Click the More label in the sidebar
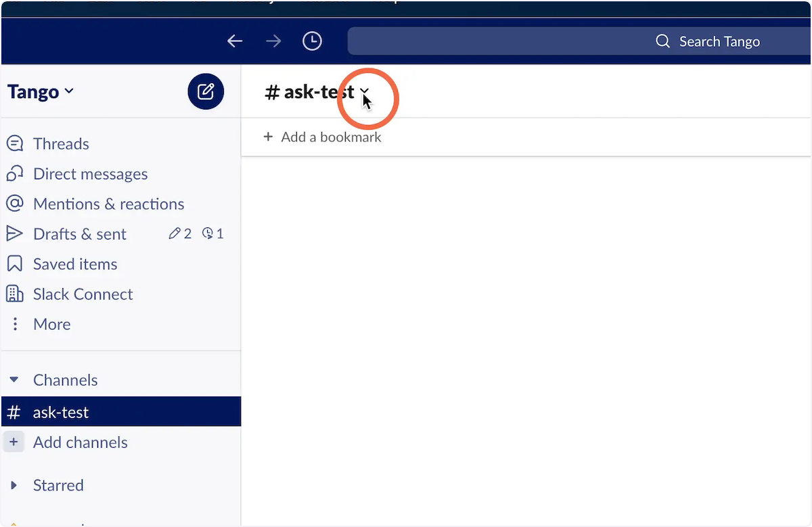 pos(52,324)
